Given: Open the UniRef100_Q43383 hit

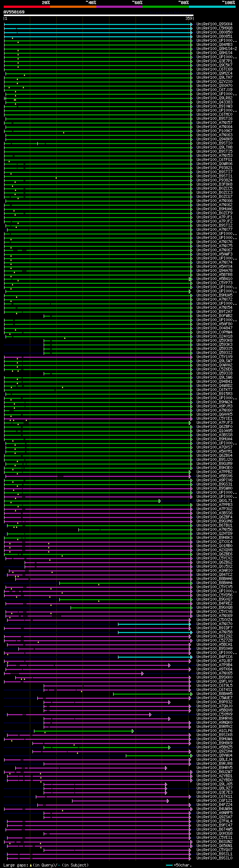Looking at the screenshot, I should click(214, 102).
